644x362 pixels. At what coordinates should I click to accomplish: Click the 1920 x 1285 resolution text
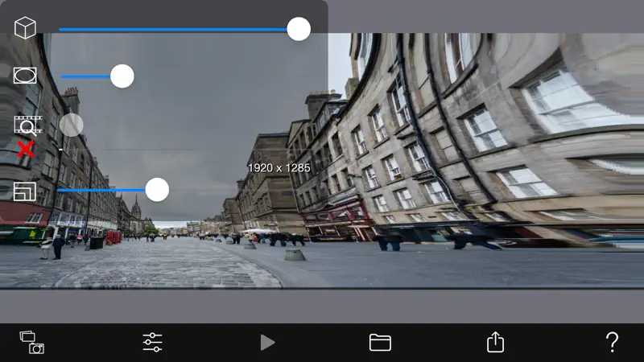(279, 168)
